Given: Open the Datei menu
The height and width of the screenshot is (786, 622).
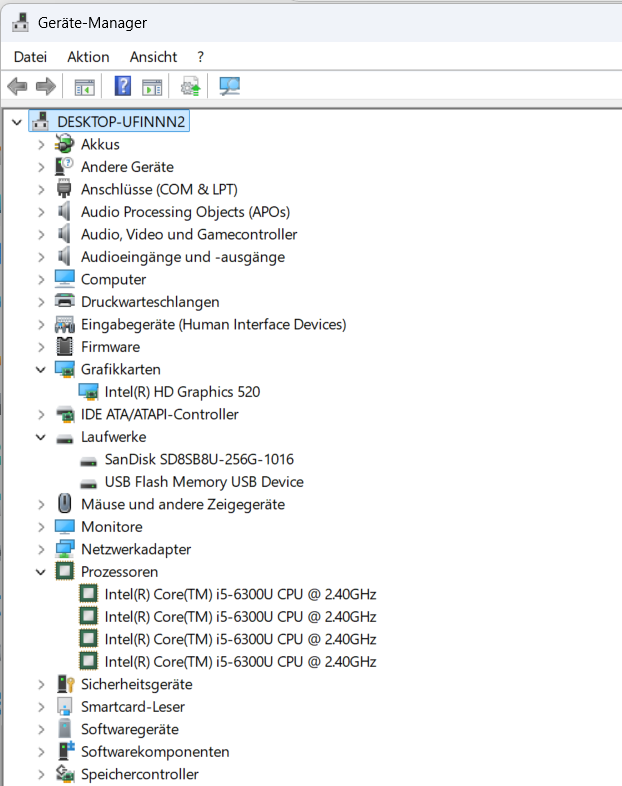Looking at the screenshot, I should point(31,57).
